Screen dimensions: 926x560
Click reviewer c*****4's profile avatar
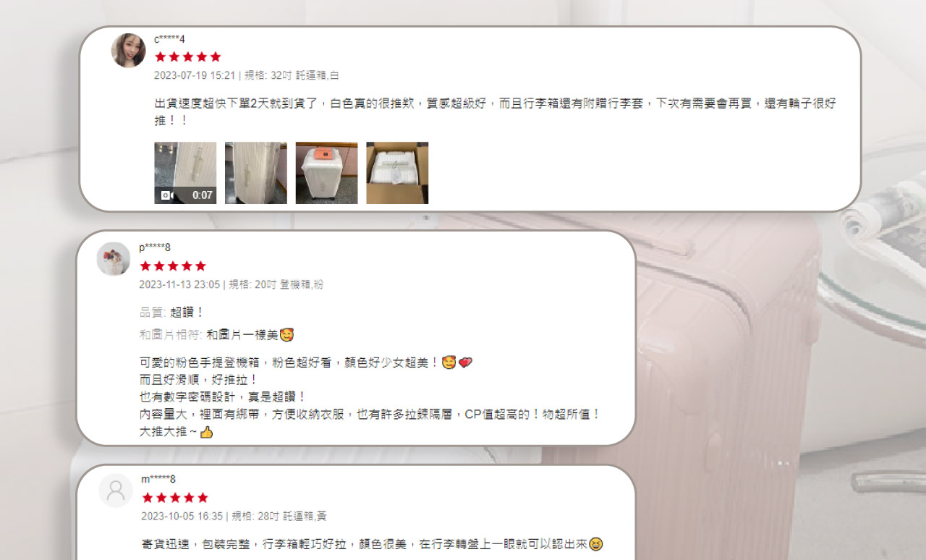[x=129, y=51]
